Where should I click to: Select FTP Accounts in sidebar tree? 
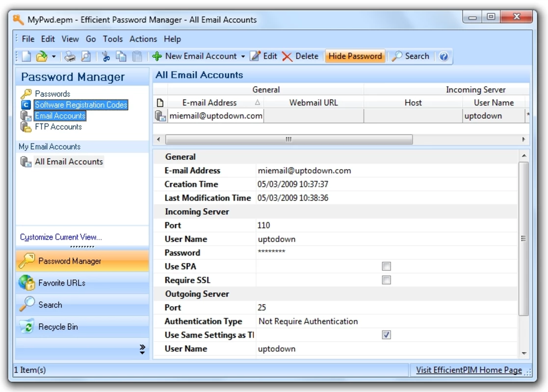[58, 127]
